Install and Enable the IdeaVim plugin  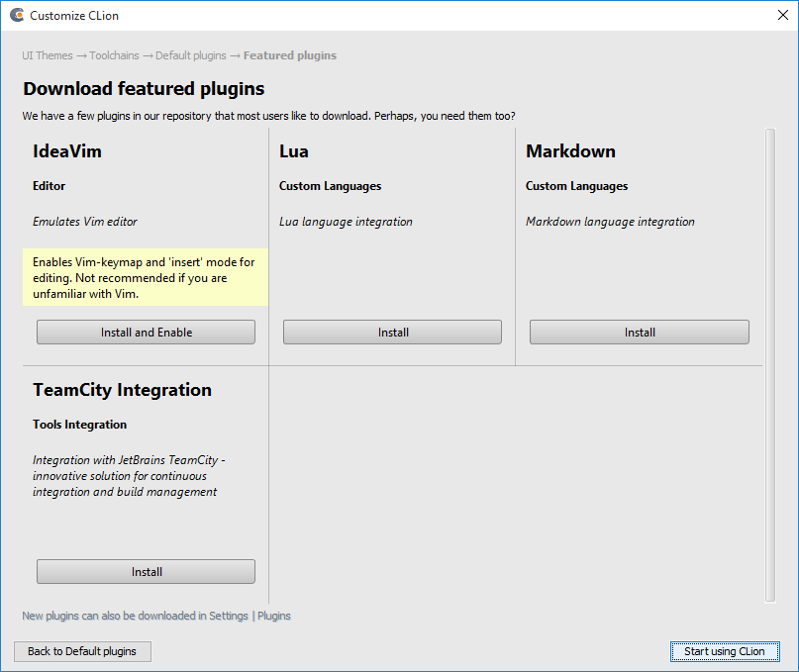pos(146,333)
